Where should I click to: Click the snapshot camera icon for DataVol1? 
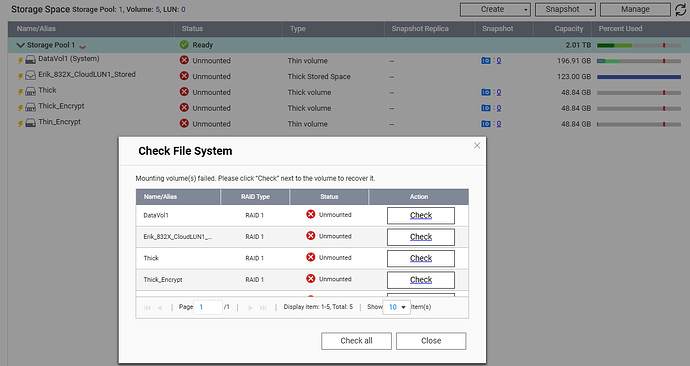486,61
